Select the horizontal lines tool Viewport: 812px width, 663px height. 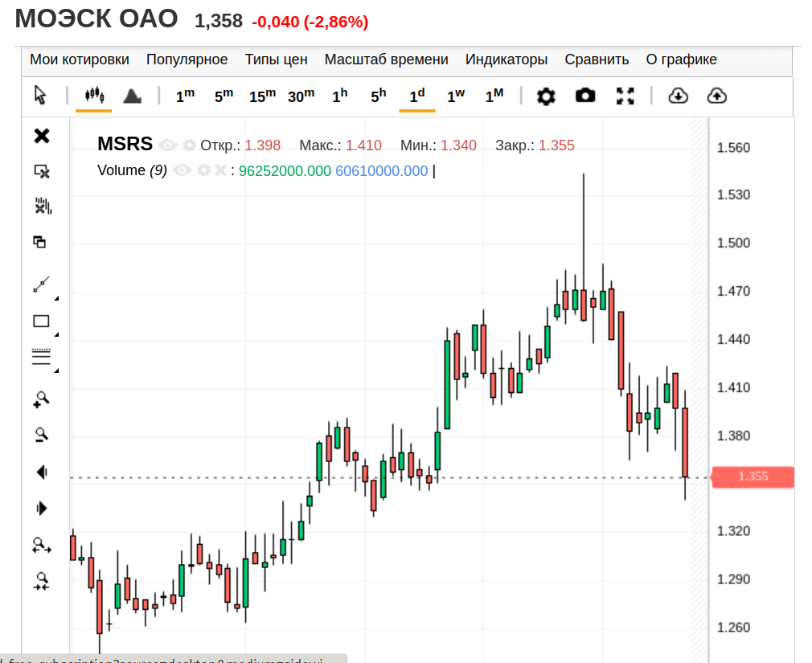click(42, 356)
